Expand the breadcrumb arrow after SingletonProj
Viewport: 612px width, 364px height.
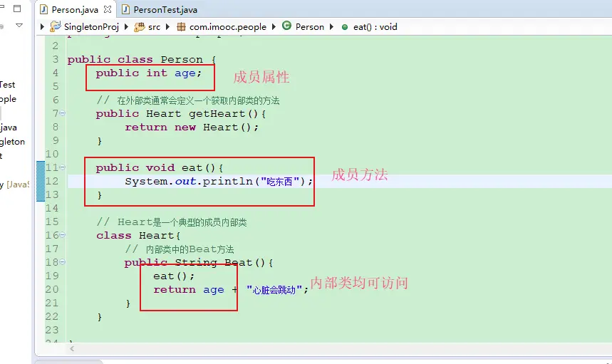[126, 27]
